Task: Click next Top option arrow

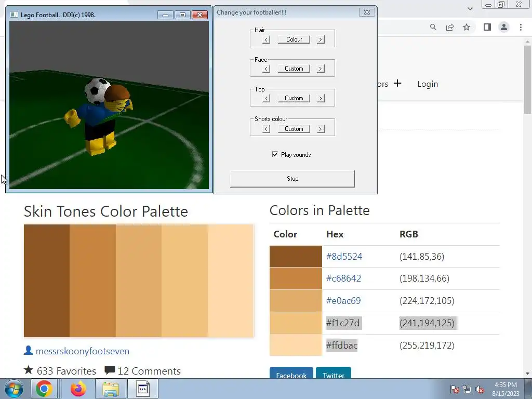Action: (321, 98)
